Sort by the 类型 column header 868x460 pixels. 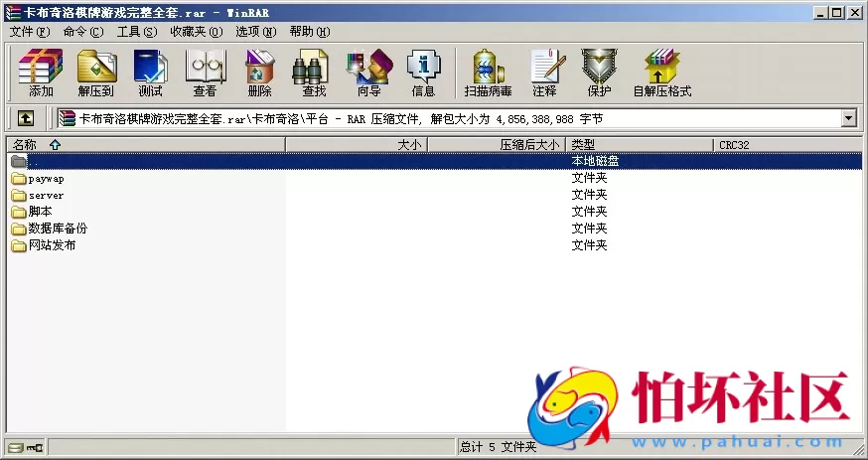tap(640, 145)
